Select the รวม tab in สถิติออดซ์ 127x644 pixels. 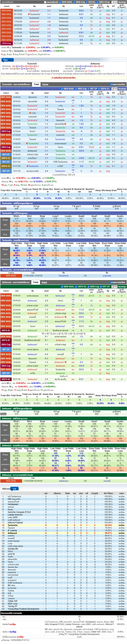(x=14, y=489)
